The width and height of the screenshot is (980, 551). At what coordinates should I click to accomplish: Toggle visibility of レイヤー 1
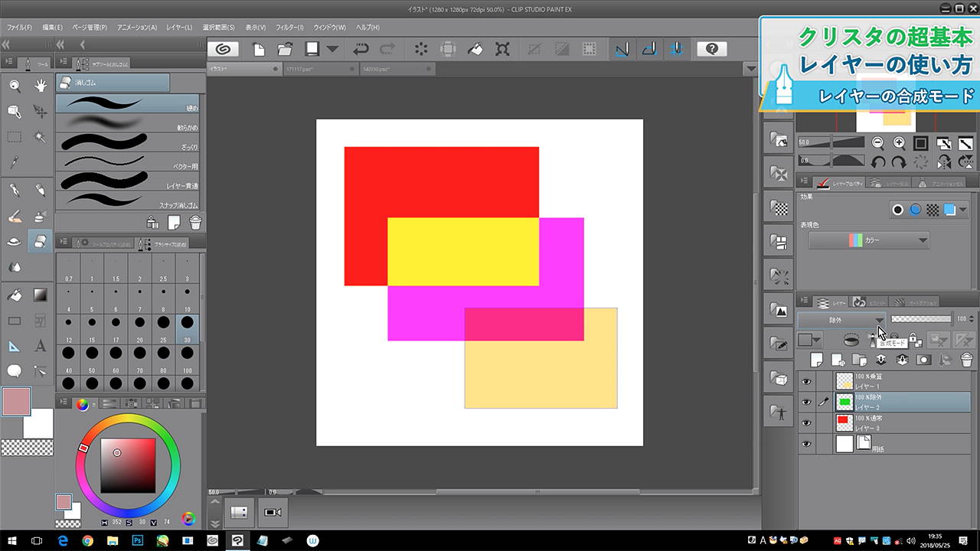[805, 381]
